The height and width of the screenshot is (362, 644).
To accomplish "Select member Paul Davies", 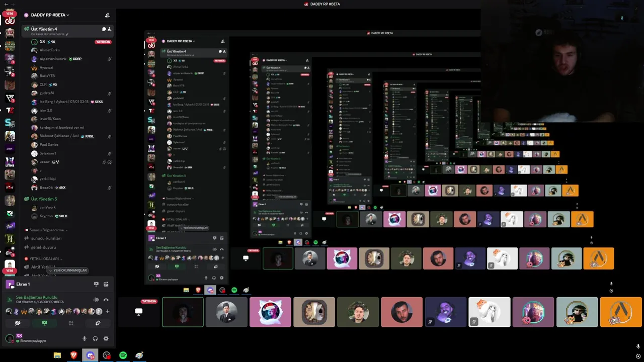I will (x=70, y=145).
